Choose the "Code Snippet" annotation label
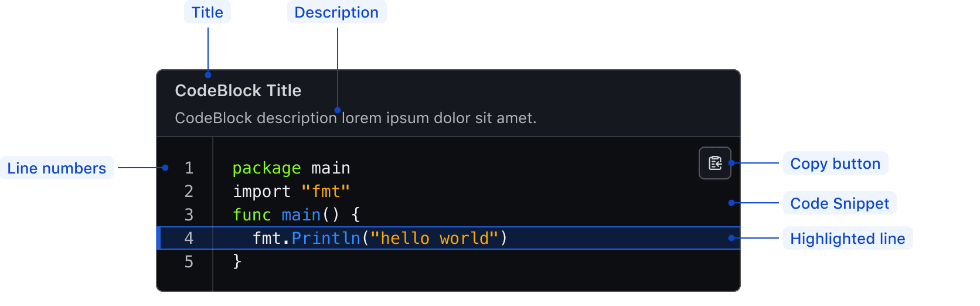The height and width of the screenshot is (306, 980). [839, 203]
